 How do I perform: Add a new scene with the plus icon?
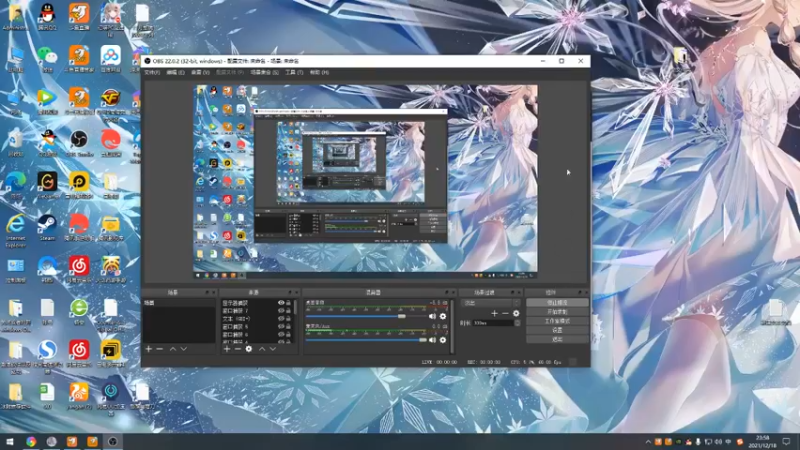148,349
